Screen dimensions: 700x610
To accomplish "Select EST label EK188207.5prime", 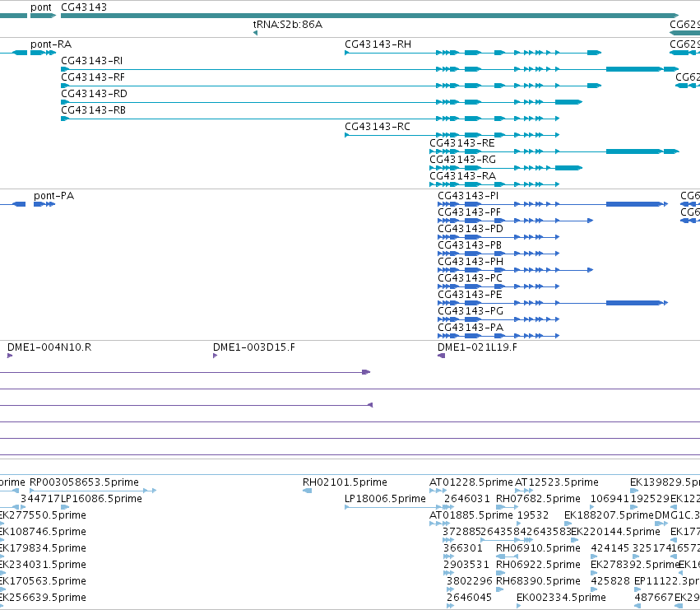I will click(x=609, y=515).
